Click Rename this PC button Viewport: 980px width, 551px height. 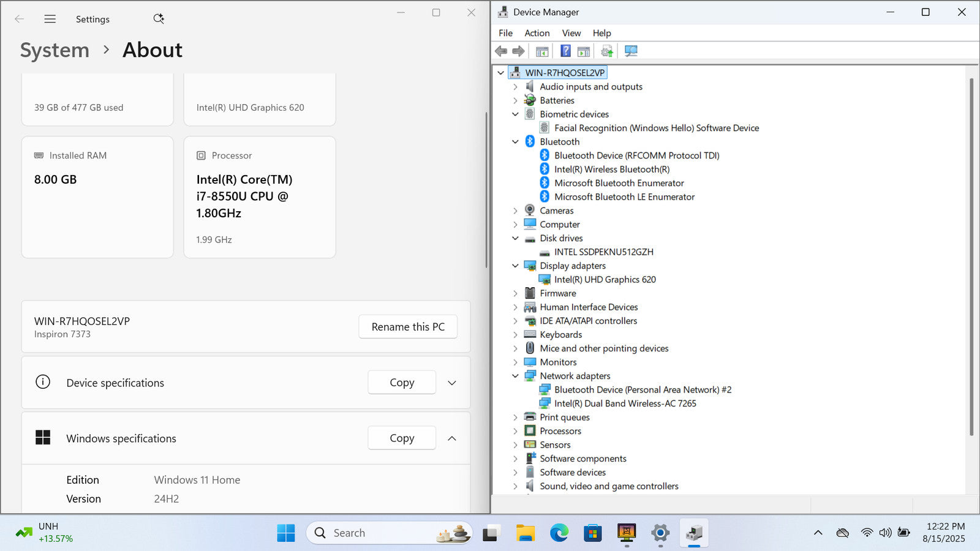(408, 327)
